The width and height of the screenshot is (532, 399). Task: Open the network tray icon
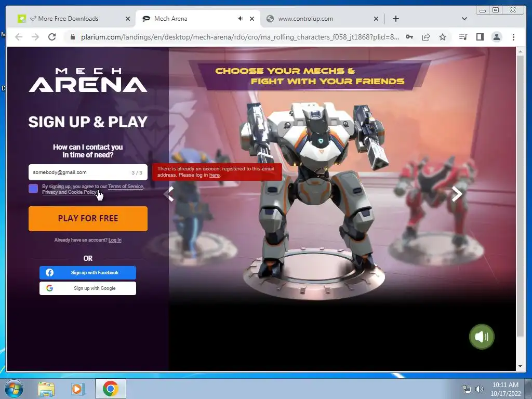pyautogui.click(x=467, y=389)
